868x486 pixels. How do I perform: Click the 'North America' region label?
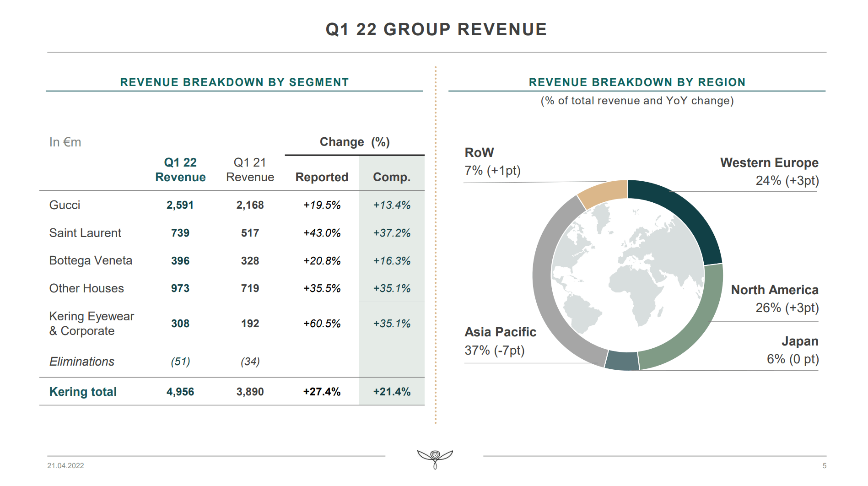click(x=775, y=290)
